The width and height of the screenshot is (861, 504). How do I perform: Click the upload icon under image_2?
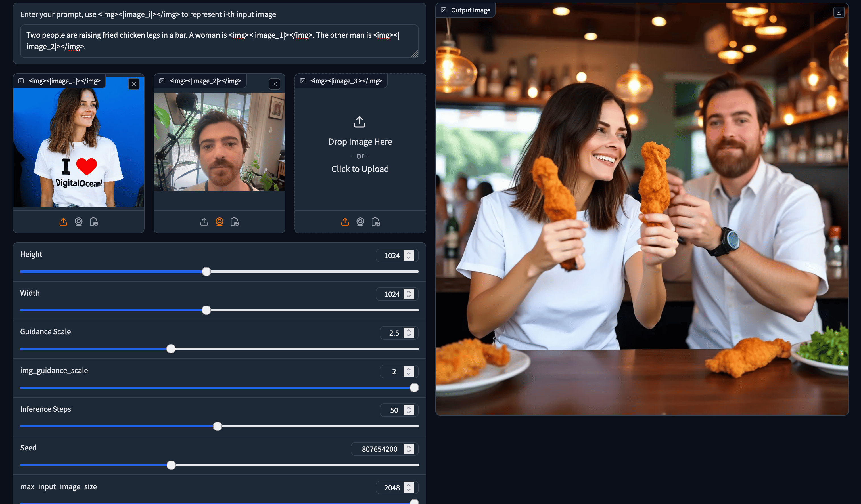point(204,222)
